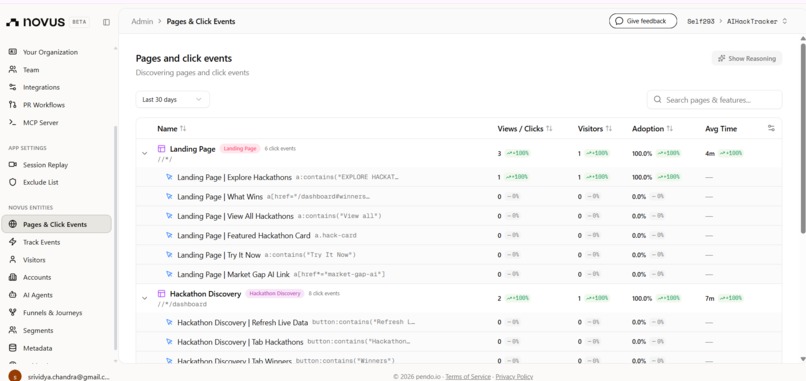The height and width of the screenshot is (381, 806).
Task: Click cursor icon beside What Wins row
Action: tap(169, 196)
